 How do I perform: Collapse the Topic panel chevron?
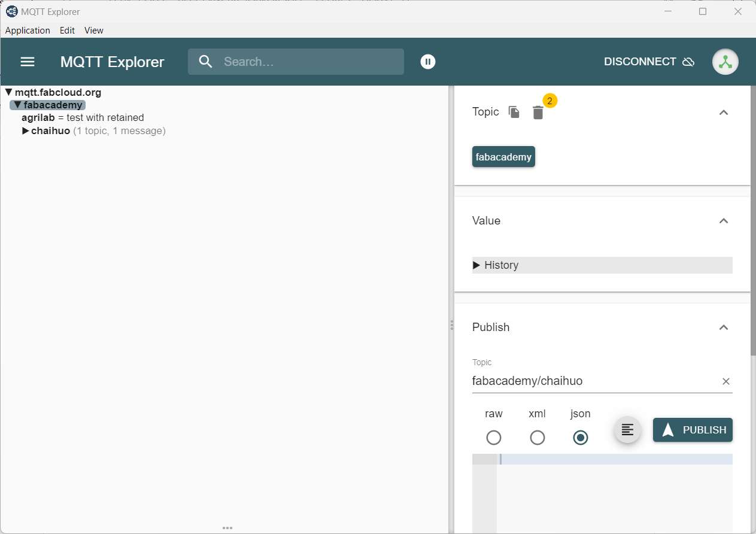[724, 112]
